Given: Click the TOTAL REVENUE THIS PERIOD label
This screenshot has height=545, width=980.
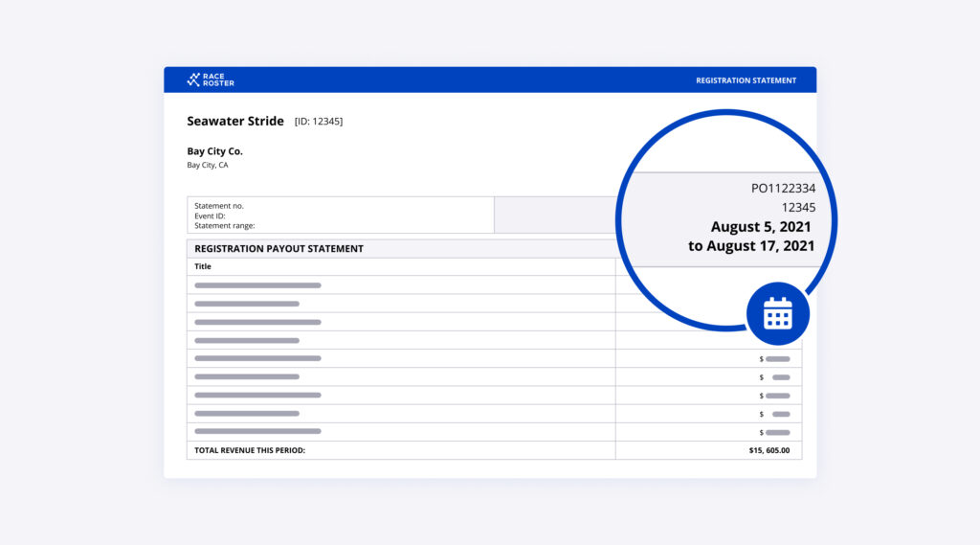Looking at the screenshot, I should [x=250, y=450].
